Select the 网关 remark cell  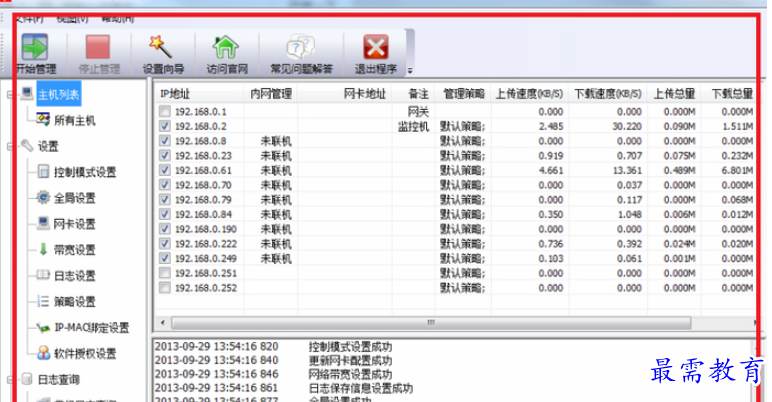coord(418,111)
